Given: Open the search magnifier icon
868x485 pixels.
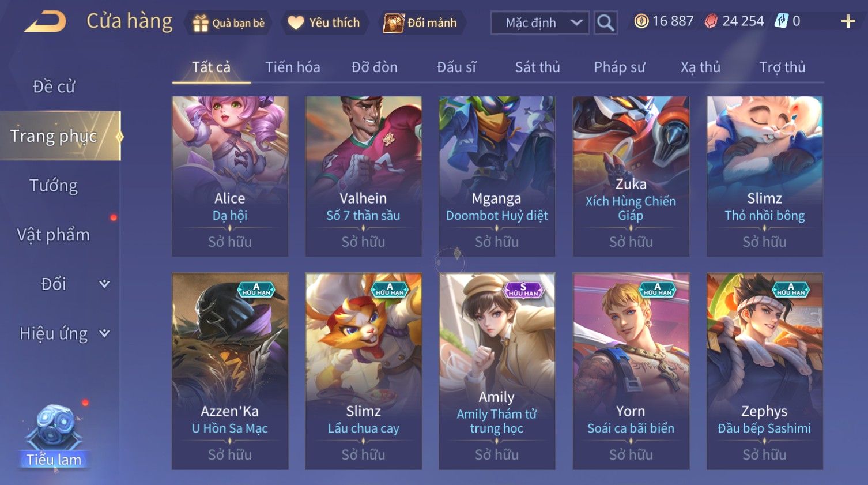Looking at the screenshot, I should 605,22.
